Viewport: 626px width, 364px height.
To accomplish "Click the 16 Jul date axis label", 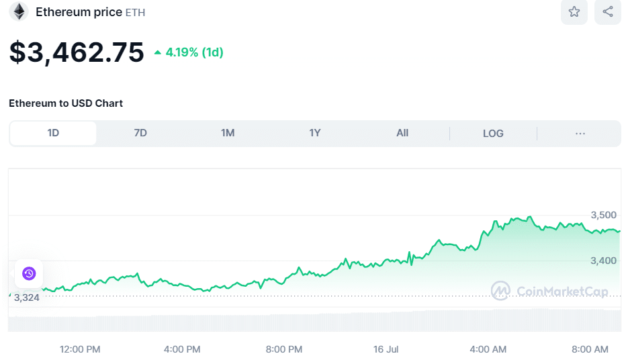I will (386, 349).
